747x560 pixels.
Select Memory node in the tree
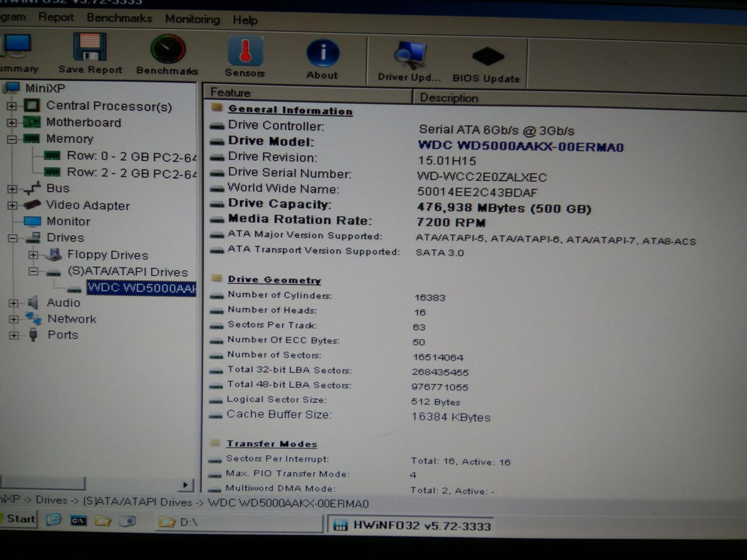tap(70, 139)
